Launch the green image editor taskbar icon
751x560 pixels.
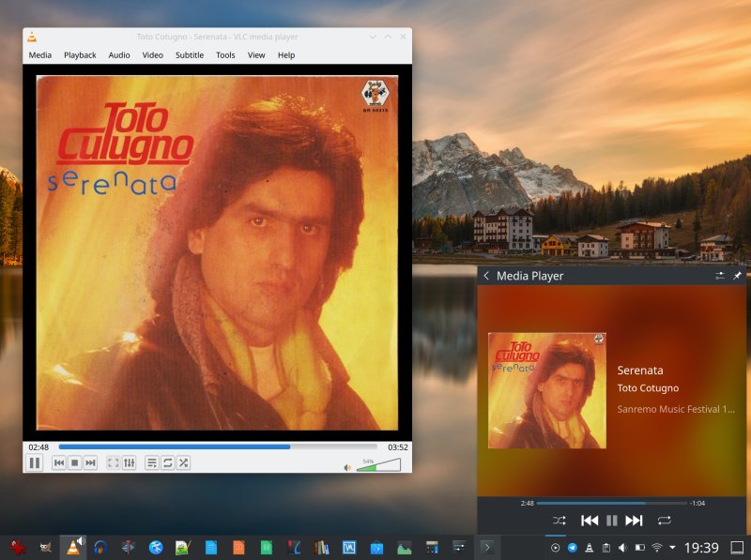point(183,547)
